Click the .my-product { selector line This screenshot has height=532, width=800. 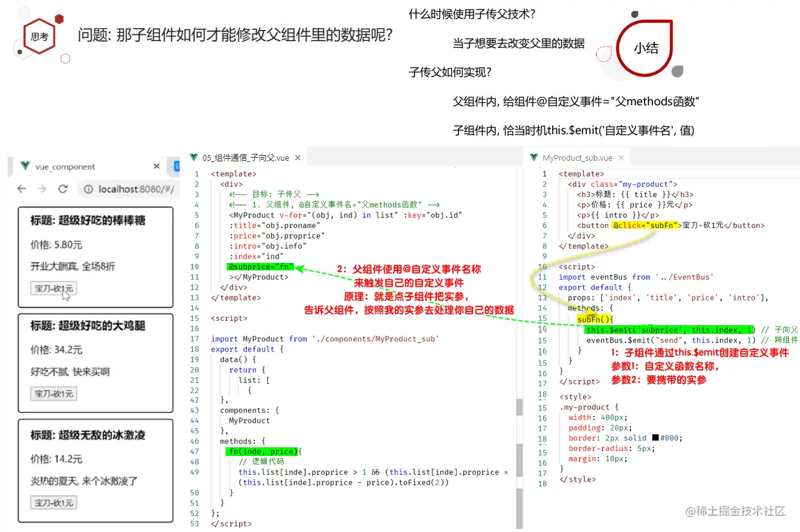tap(589, 407)
